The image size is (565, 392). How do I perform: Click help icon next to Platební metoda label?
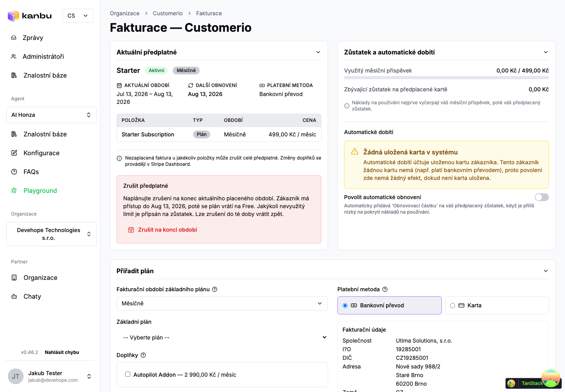[x=385, y=289]
